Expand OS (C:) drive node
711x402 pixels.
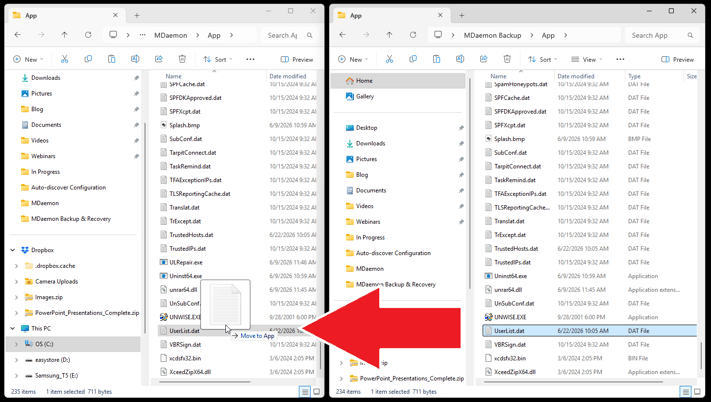tap(17, 344)
